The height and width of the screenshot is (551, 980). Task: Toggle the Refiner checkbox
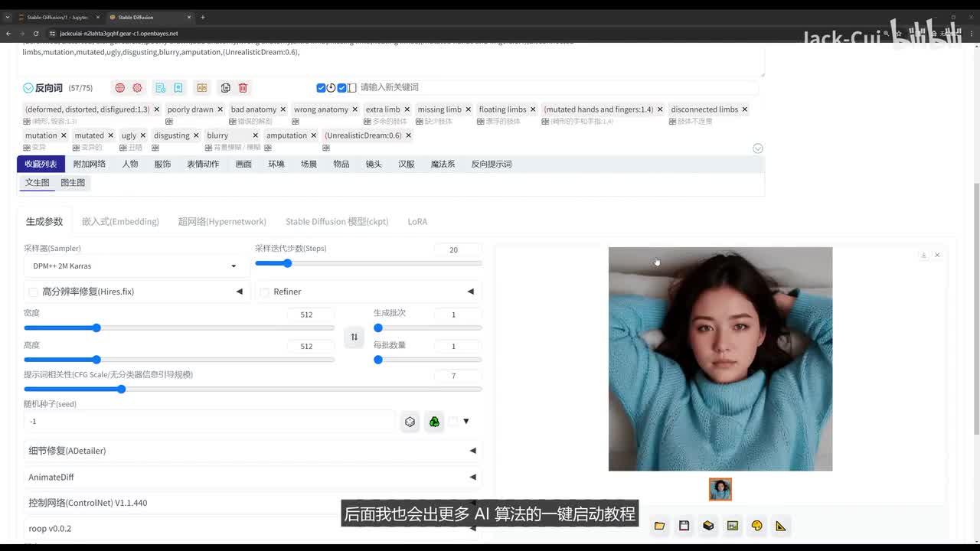(264, 292)
